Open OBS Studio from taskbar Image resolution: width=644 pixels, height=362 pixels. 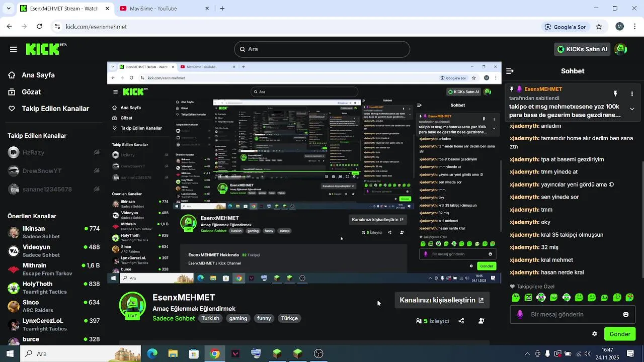(x=318, y=353)
